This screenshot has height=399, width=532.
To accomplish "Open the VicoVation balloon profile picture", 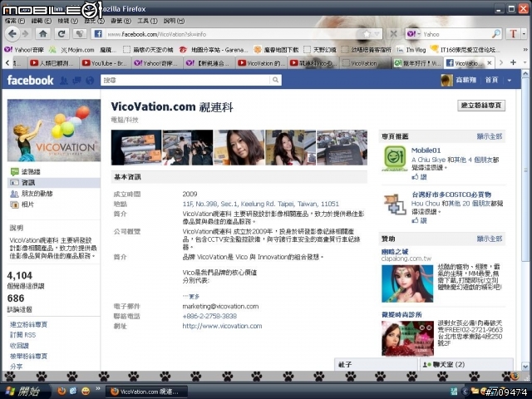I will click(53, 131).
